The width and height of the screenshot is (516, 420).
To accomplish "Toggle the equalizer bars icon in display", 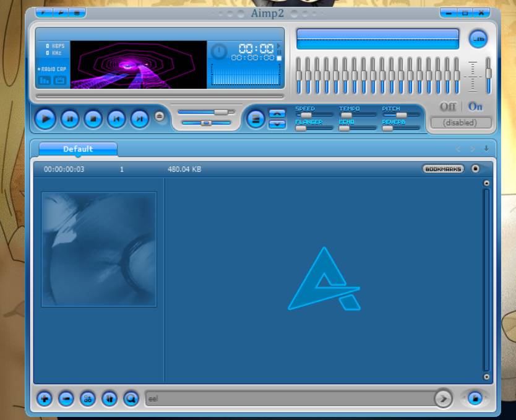I will pos(45,80).
